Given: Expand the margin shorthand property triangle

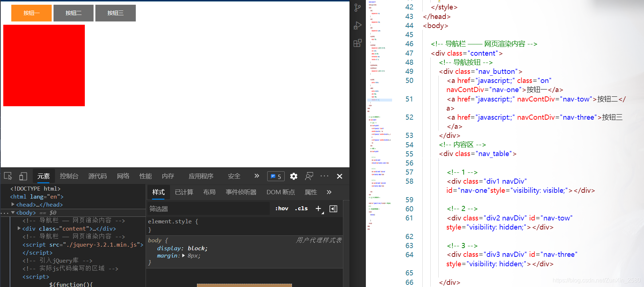Looking at the screenshot, I should [183, 256].
